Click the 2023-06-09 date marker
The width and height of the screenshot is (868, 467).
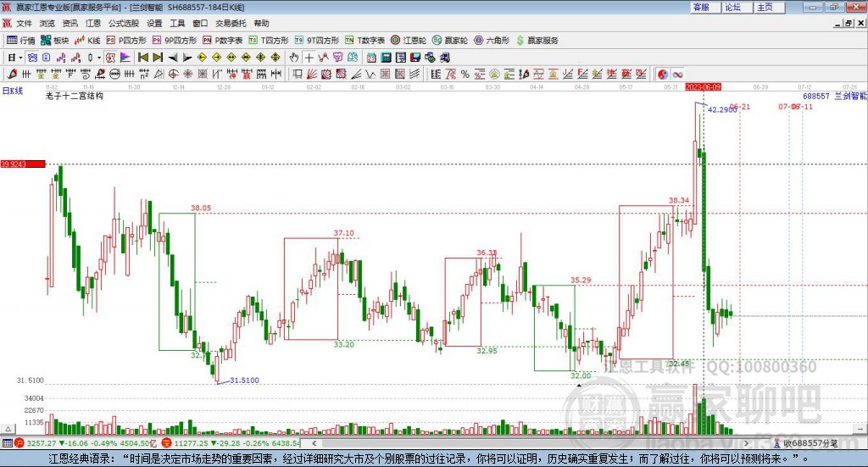(x=703, y=86)
